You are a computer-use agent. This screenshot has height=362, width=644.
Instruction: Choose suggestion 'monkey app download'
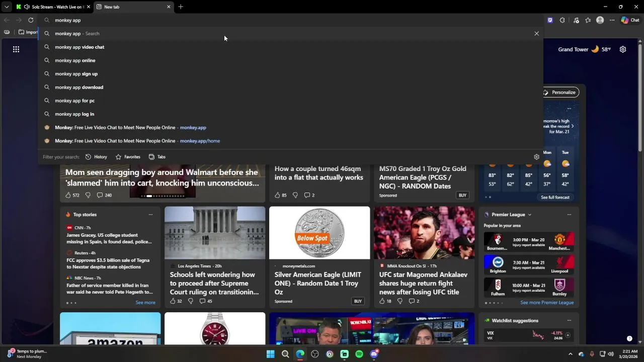pyautogui.click(x=291, y=87)
